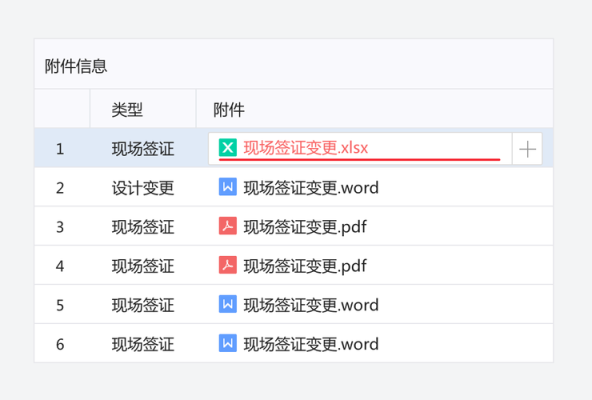Select 现场签证 type cell in row 6
Viewport: 592px width, 400px height.
(143, 344)
